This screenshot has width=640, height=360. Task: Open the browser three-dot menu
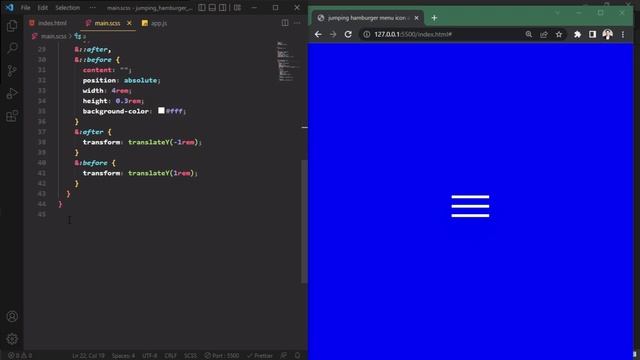click(x=623, y=34)
